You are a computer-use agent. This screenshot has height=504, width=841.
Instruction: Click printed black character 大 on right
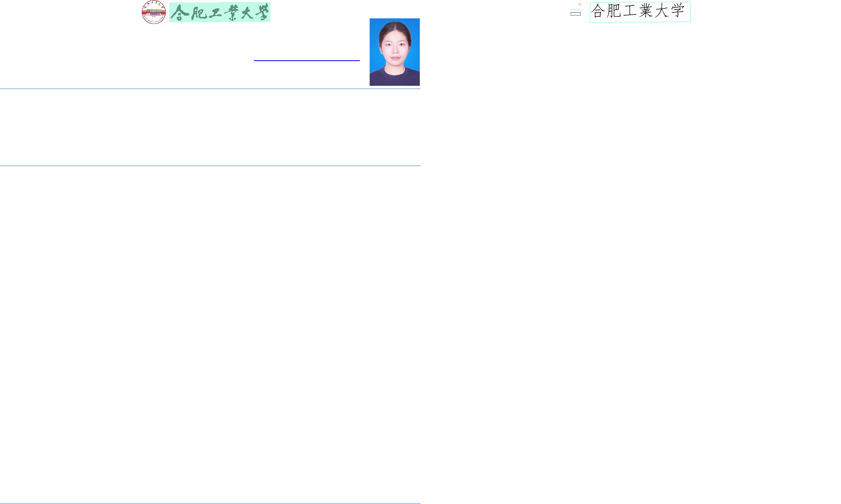click(x=662, y=11)
